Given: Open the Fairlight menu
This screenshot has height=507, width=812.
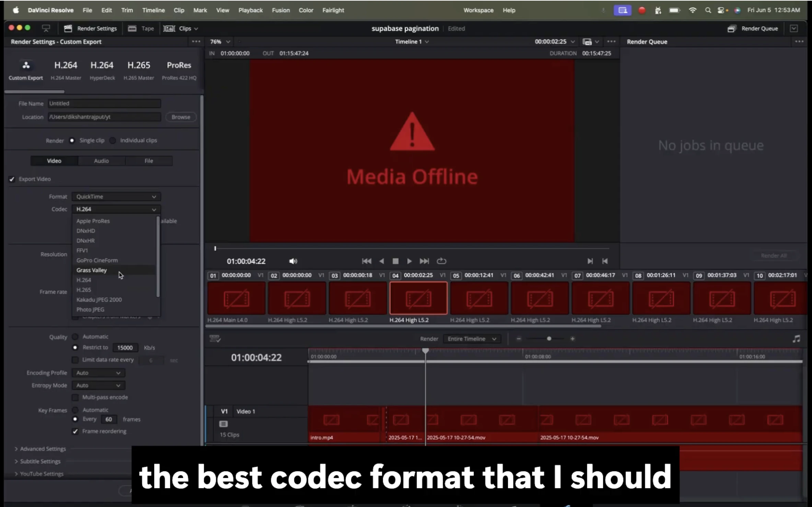Looking at the screenshot, I should (x=333, y=10).
